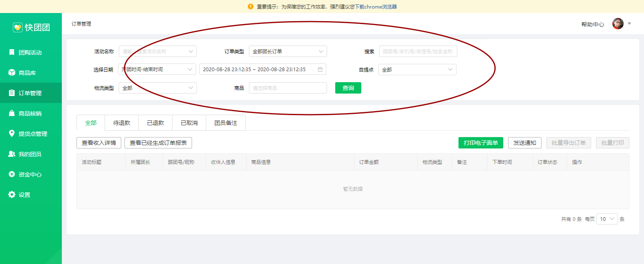Open the 自提点 dropdown
The height and width of the screenshot is (264, 644).
pyautogui.click(x=417, y=70)
